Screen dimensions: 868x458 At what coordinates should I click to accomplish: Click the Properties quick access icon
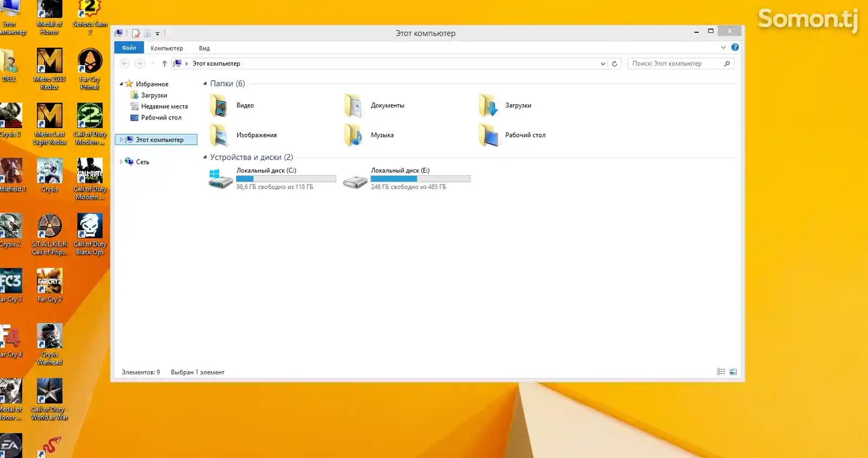136,33
